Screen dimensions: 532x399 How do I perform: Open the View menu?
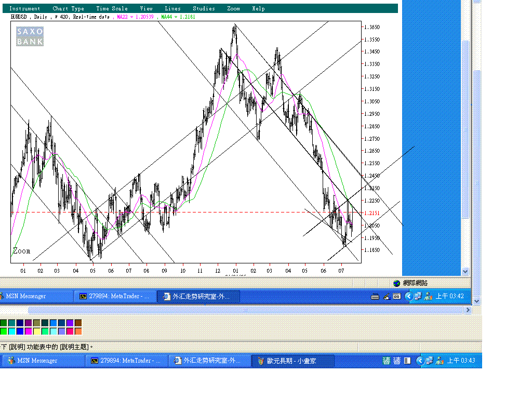146,8
